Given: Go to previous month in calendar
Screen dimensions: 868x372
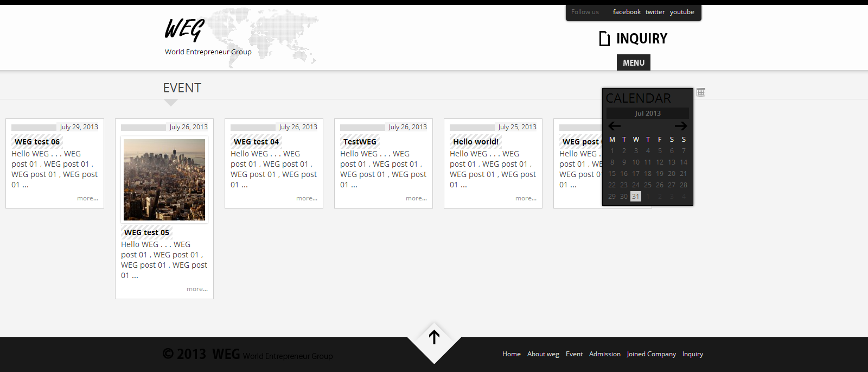Looking at the screenshot, I should click(614, 126).
